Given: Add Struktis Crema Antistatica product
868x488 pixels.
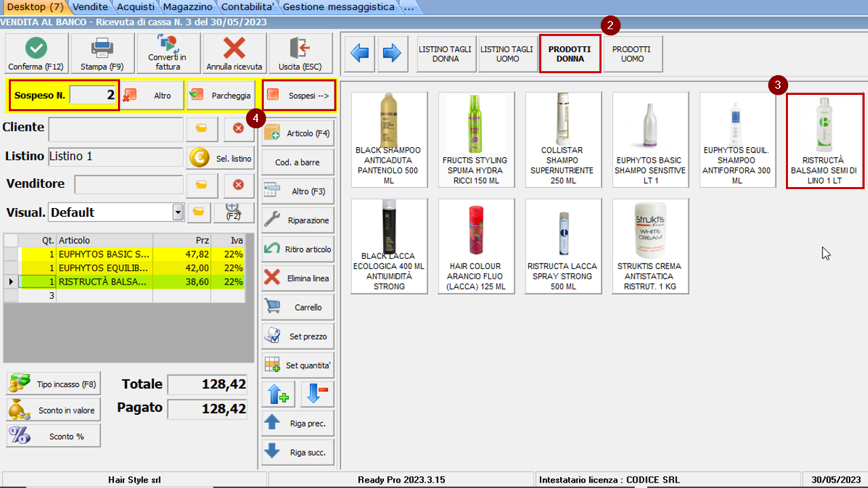Looking at the screenshot, I should (x=650, y=246).
